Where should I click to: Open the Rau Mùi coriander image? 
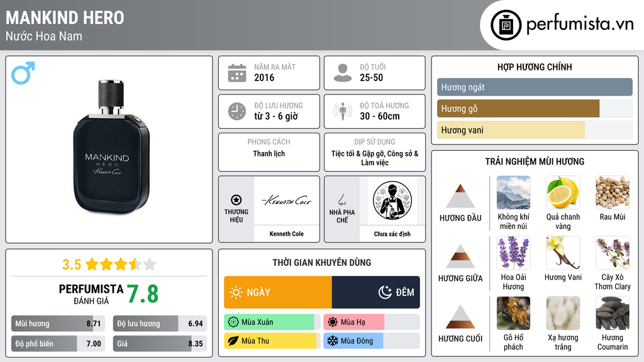pos(613,192)
